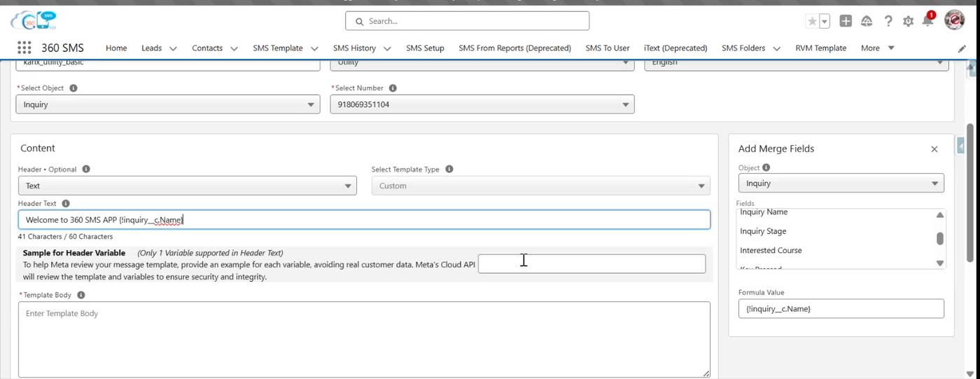980x379 pixels.
Task: Open the RVM Template tab
Action: point(820,48)
